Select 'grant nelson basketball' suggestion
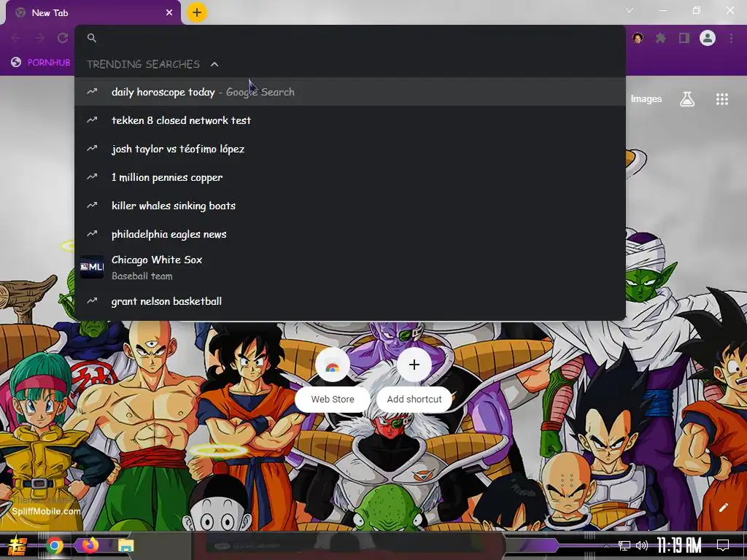 349,301
